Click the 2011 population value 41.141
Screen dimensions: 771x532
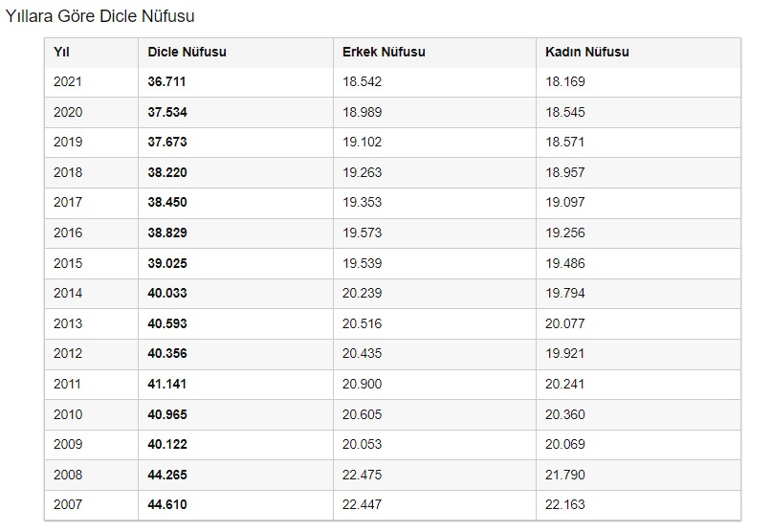tap(167, 385)
